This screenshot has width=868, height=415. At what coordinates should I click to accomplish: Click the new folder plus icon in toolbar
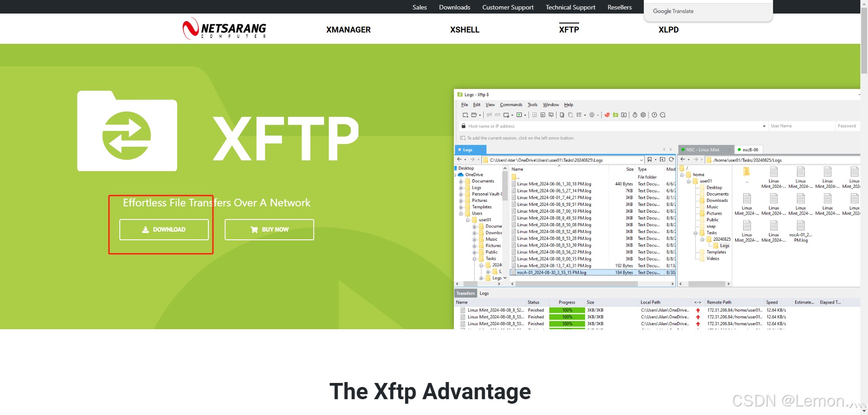pyautogui.click(x=624, y=115)
